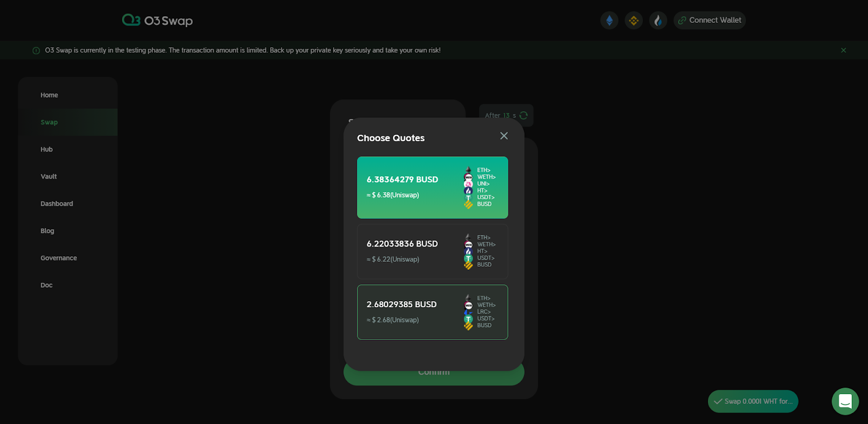Click the 'Swap 0.0001 WHT for...' notification
The height and width of the screenshot is (424, 868).
pos(753,401)
